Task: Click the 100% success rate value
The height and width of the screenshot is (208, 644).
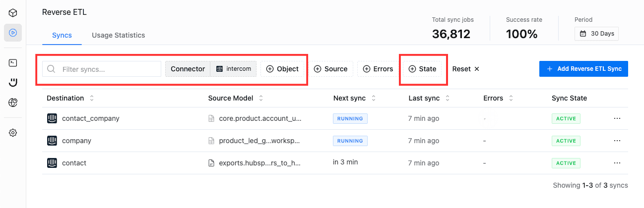Action: point(522,34)
